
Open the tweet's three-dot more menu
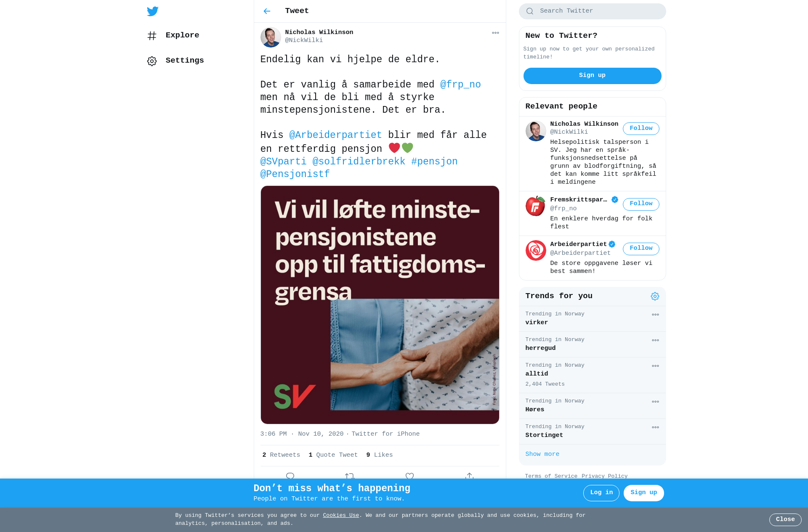click(x=495, y=33)
